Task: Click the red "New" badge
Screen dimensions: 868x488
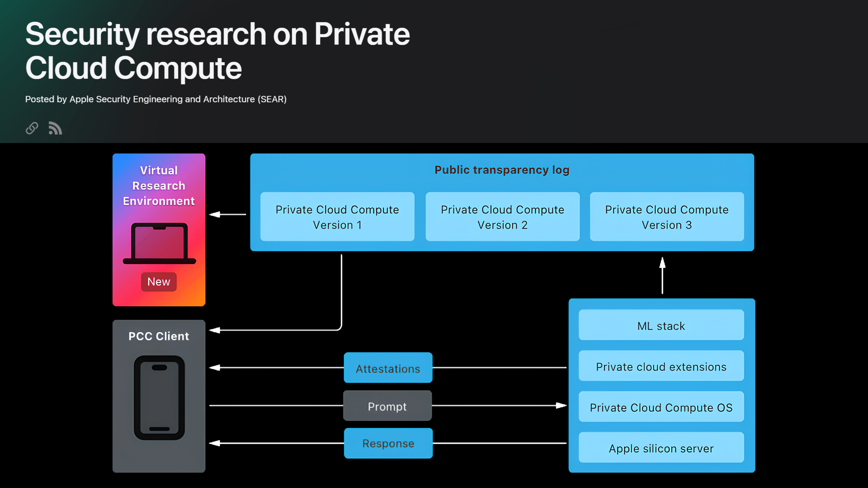Action: tap(159, 281)
